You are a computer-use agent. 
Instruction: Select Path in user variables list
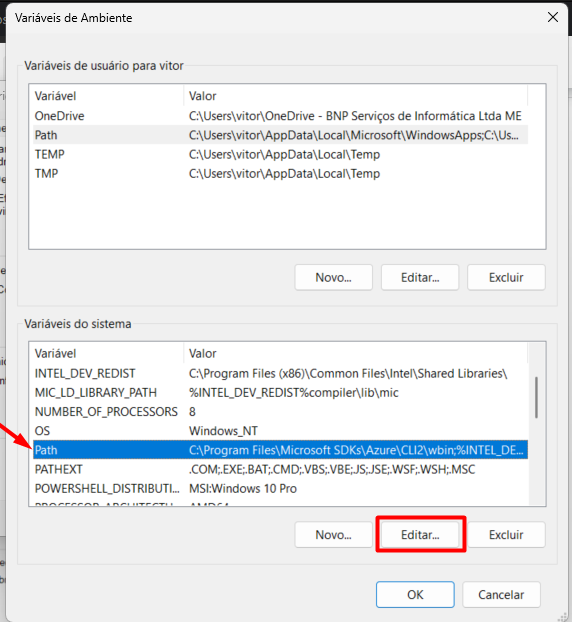280,135
